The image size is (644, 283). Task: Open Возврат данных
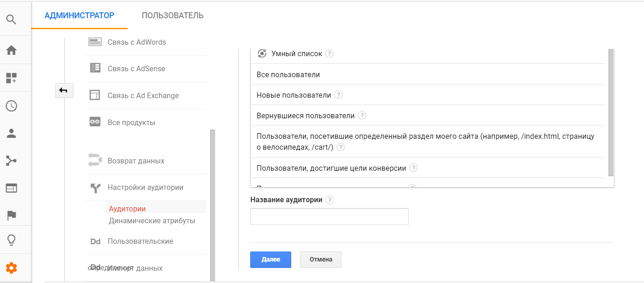tap(136, 161)
